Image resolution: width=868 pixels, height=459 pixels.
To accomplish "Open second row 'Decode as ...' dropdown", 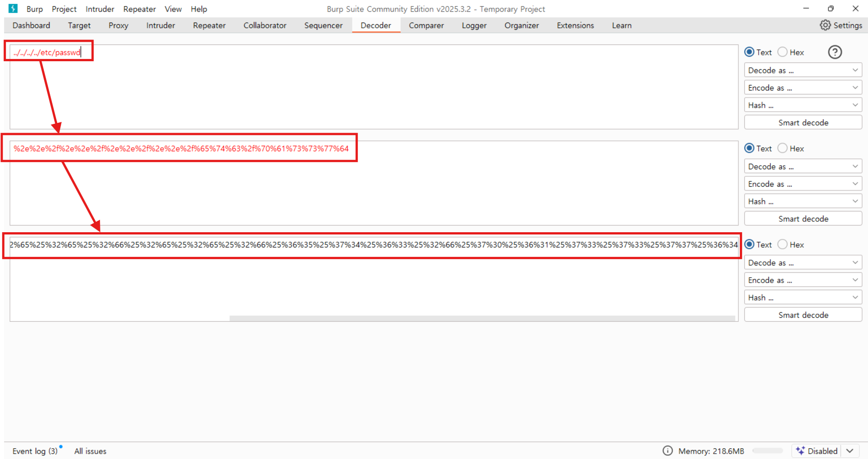I will click(x=803, y=166).
